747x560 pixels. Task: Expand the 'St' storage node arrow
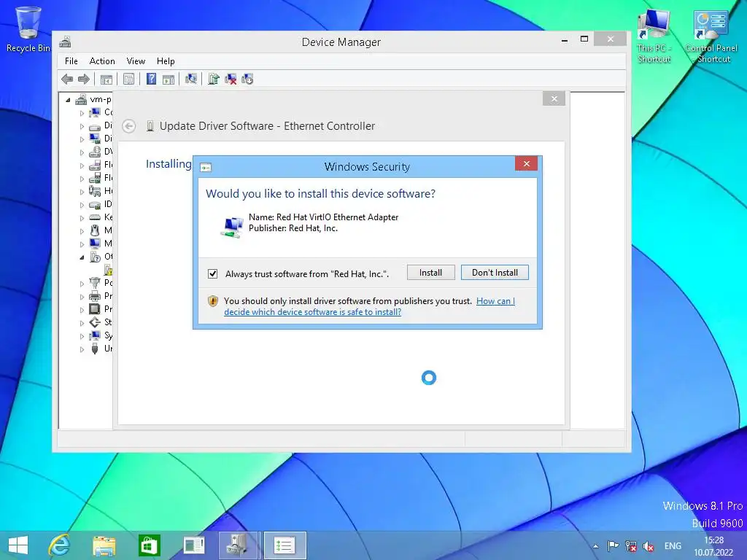point(82,323)
